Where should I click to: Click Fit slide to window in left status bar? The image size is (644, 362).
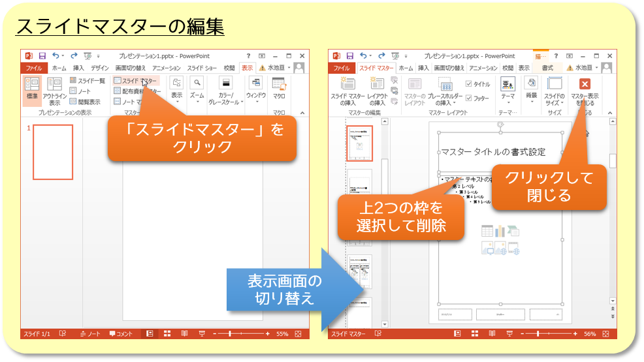pyautogui.click(x=298, y=334)
